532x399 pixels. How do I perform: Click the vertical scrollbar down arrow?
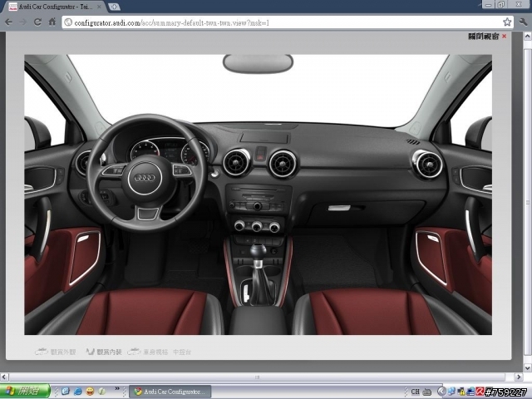click(528, 367)
